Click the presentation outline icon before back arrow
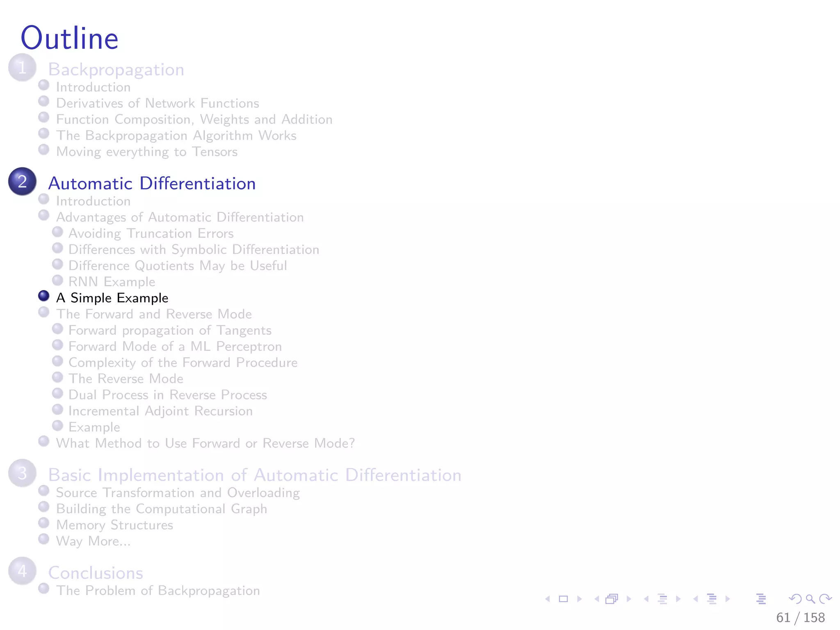 [x=761, y=599]
